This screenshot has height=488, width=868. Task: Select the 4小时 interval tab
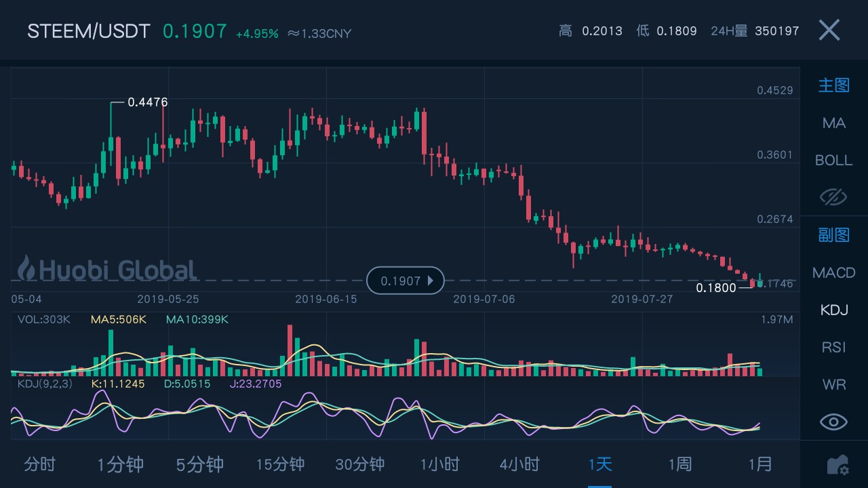pos(520,464)
